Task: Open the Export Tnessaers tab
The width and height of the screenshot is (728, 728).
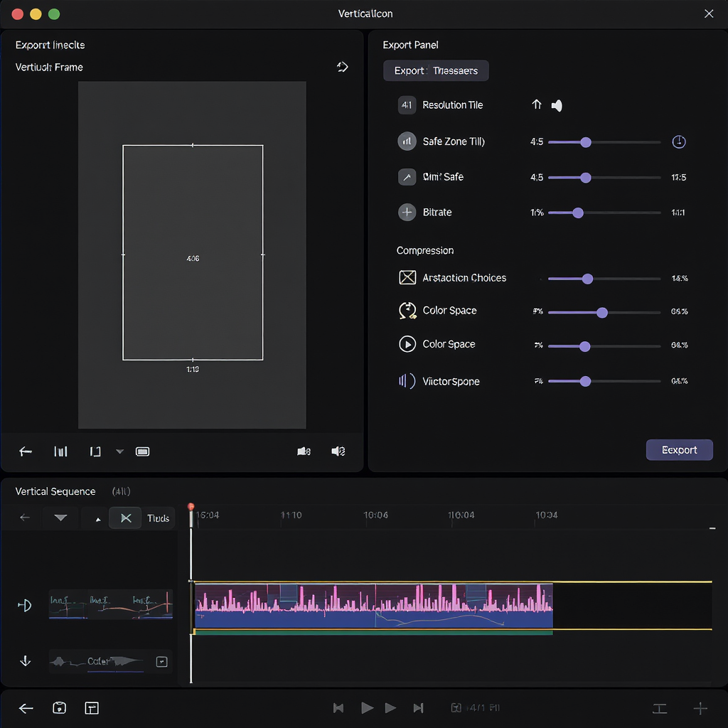Action: click(x=436, y=70)
